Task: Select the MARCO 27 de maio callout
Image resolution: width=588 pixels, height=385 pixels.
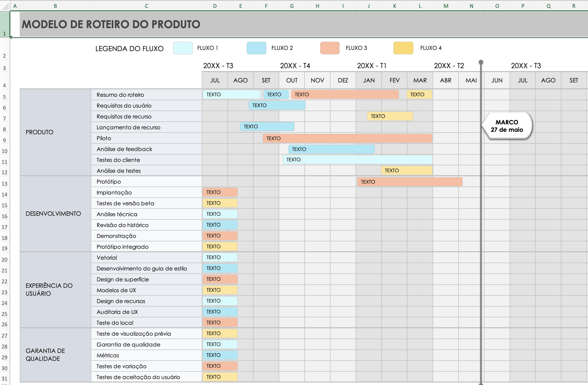Action: [507, 126]
